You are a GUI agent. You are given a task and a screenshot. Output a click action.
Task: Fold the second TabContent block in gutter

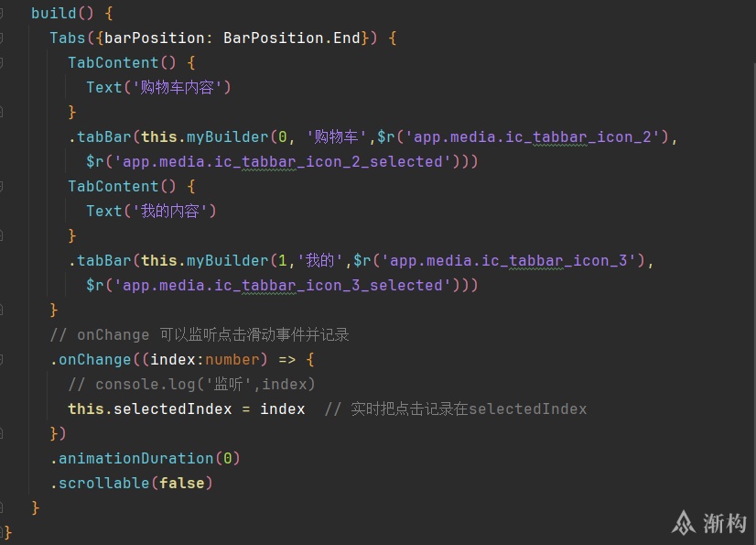(2, 186)
